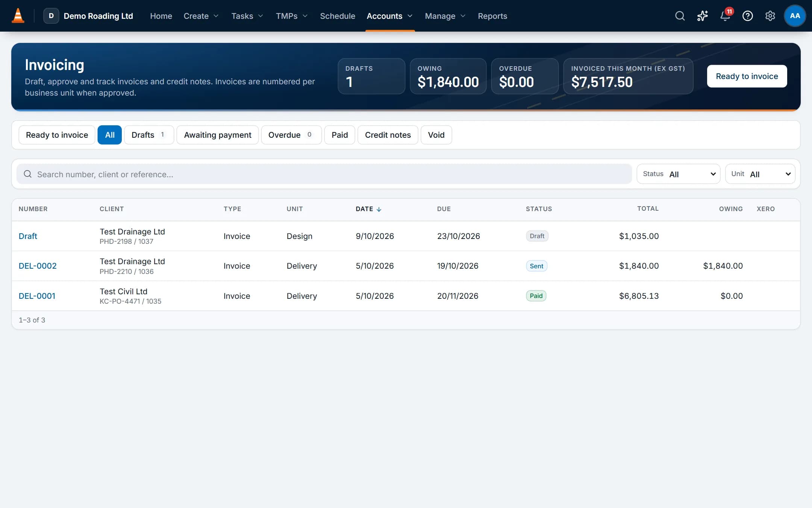Viewport: 812px width, 508px height.
Task: Click the Drafts summary card
Action: (x=371, y=76)
